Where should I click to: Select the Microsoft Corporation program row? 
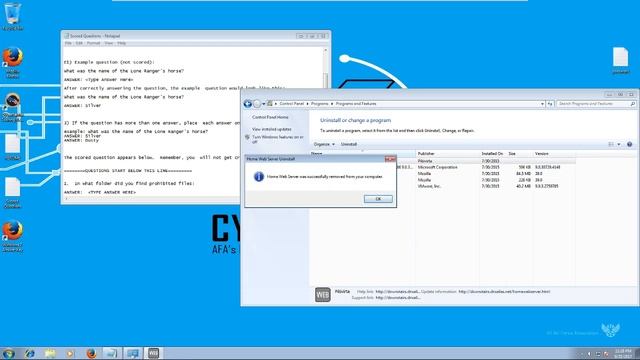click(486, 167)
